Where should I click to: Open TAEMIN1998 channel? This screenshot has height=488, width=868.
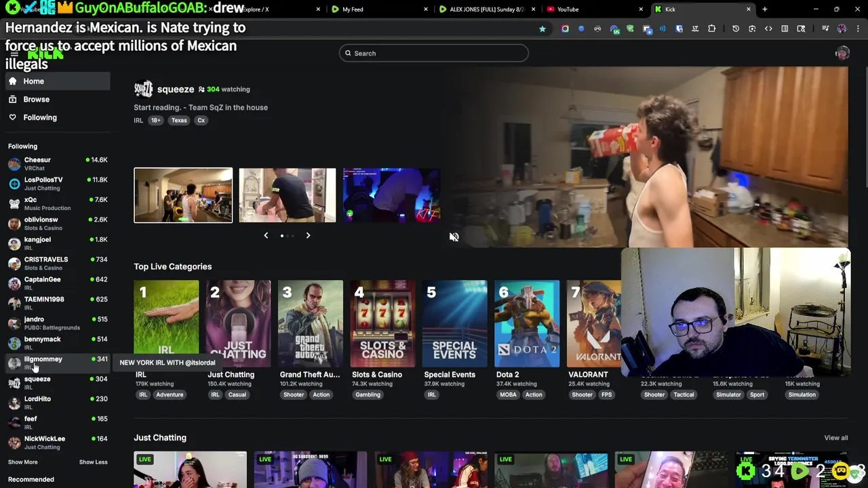[58, 303]
